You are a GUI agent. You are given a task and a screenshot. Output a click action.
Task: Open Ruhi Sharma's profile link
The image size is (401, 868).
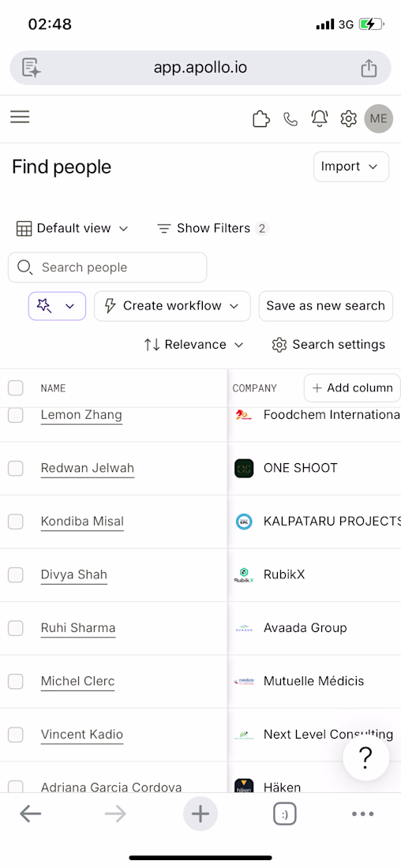pyautogui.click(x=78, y=628)
